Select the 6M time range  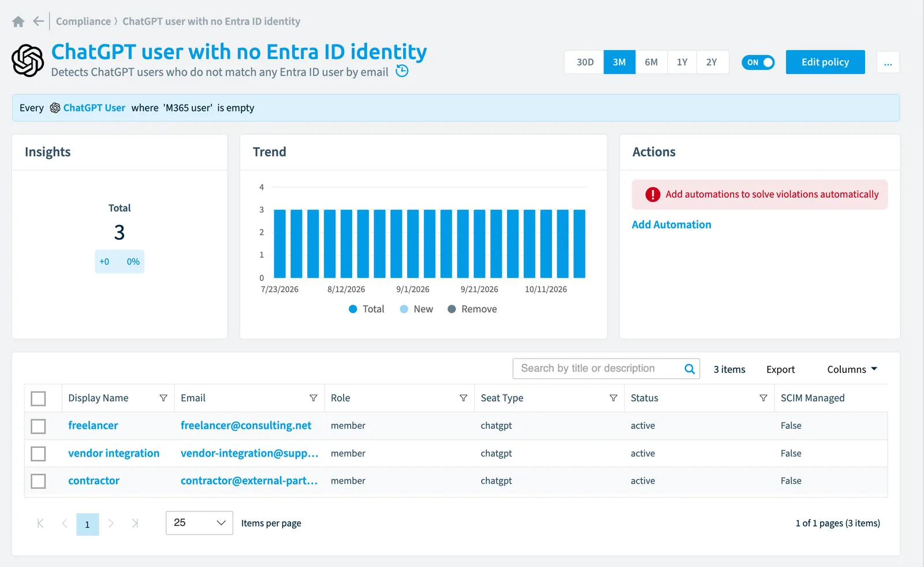[651, 62]
